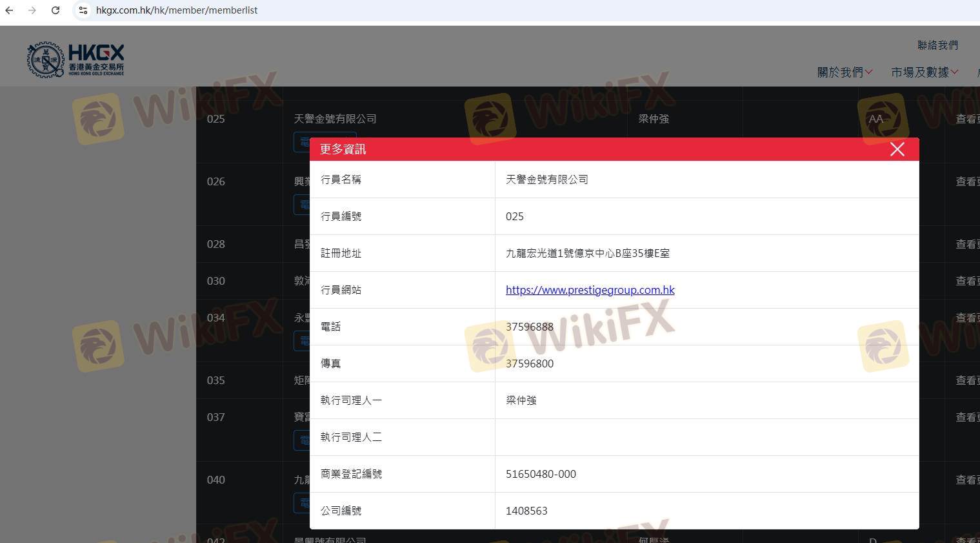The width and height of the screenshot is (980, 543).
Task: Click the 電話 label
Action: (x=330, y=327)
